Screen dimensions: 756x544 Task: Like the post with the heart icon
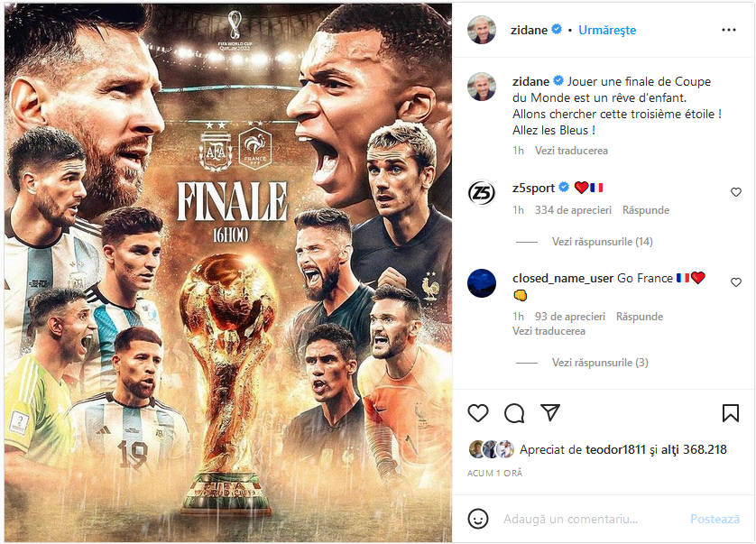pos(478,413)
